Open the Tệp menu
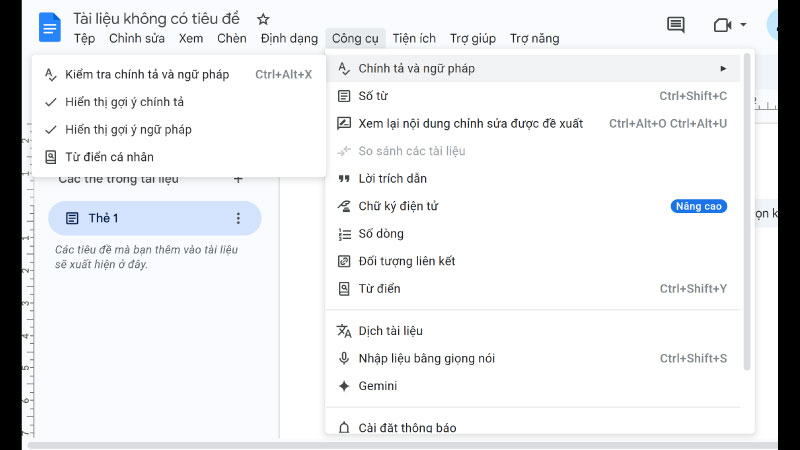The width and height of the screenshot is (800, 450). [84, 38]
